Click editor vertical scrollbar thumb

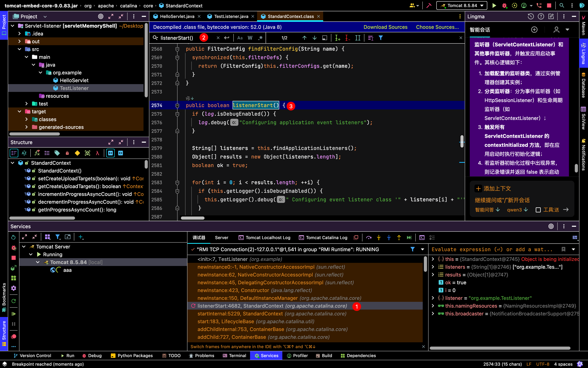tap(462, 141)
